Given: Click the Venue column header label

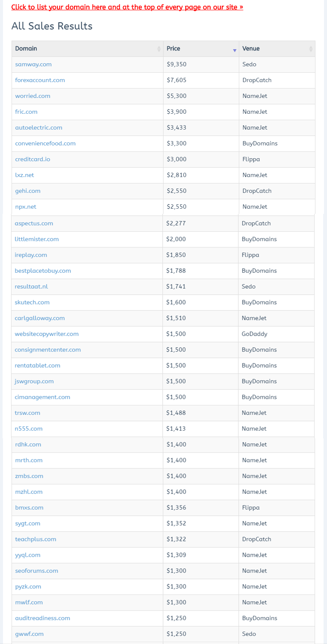Looking at the screenshot, I should [251, 49].
